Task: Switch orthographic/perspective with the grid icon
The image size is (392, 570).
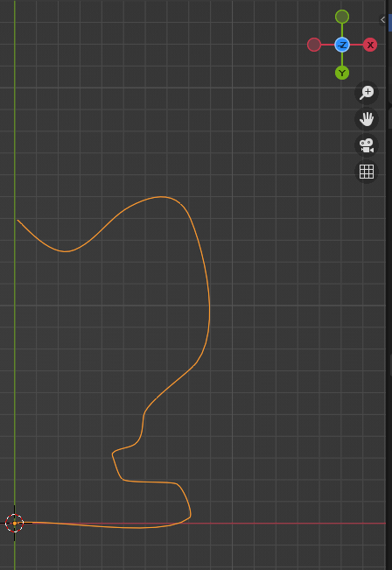Action: [x=367, y=172]
